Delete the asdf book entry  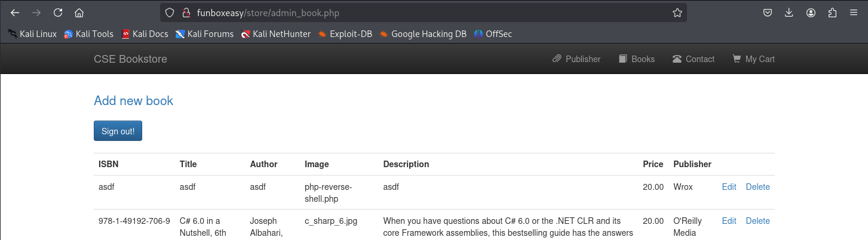pos(757,187)
